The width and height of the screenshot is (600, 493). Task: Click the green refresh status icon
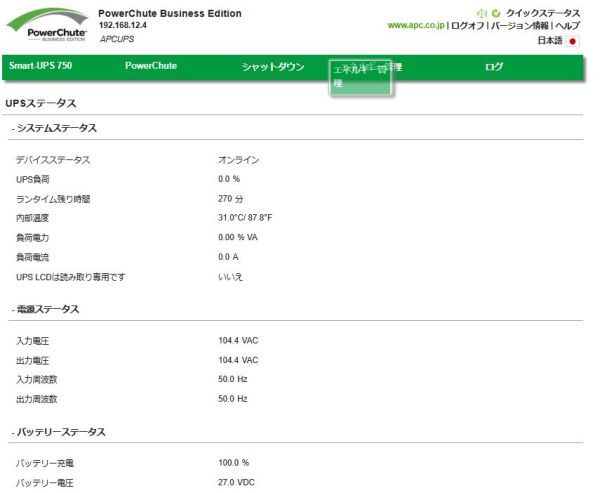(496, 13)
